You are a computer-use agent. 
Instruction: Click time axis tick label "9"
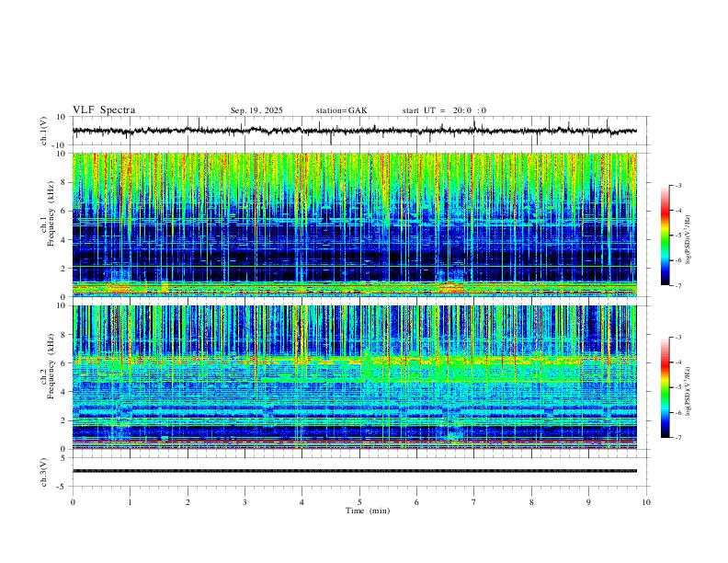[x=588, y=502]
